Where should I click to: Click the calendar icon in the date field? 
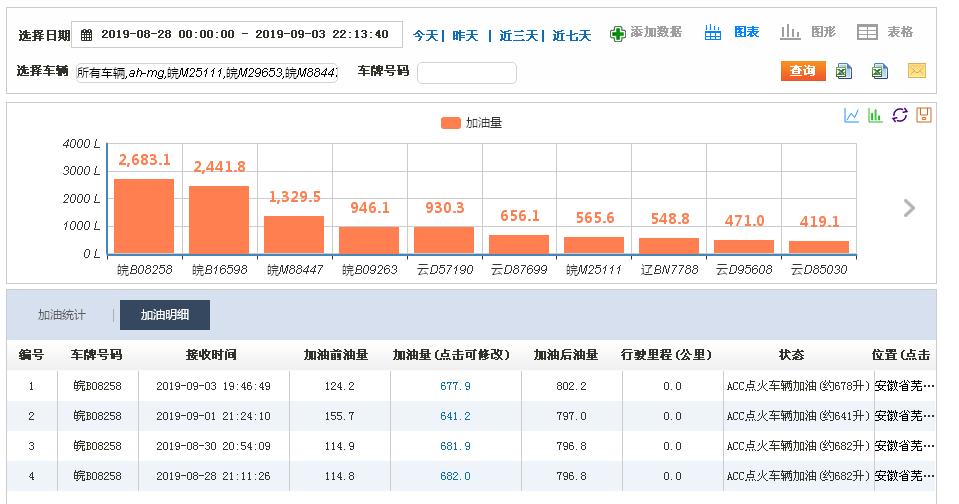(x=87, y=35)
